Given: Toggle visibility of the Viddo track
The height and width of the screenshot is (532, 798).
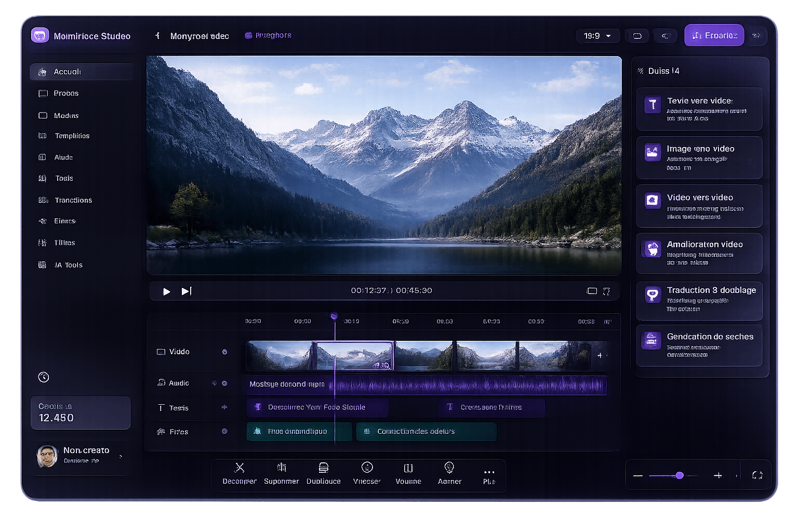Looking at the screenshot, I should point(224,352).
